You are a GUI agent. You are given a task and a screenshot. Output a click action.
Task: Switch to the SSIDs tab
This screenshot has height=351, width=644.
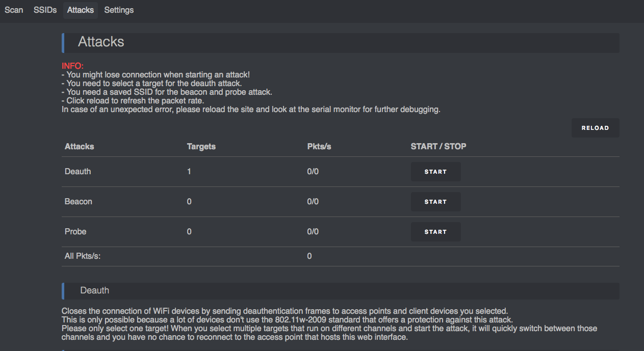45,10
